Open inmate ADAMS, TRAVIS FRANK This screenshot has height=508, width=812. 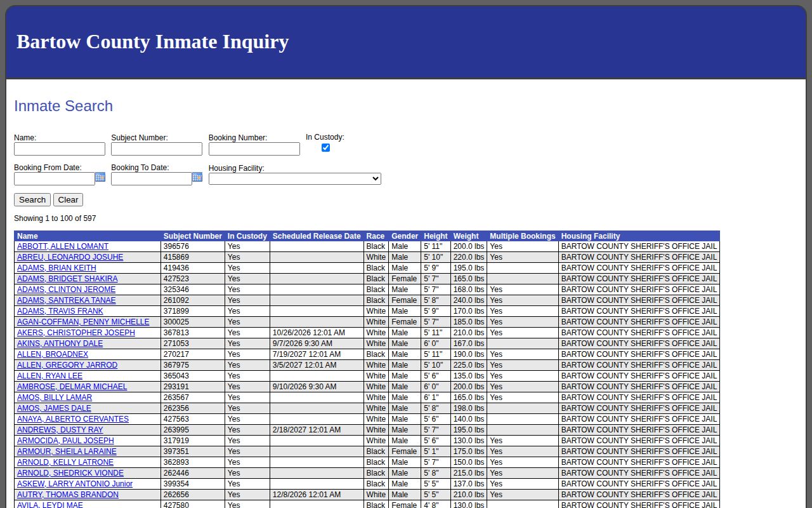(60, 311)
